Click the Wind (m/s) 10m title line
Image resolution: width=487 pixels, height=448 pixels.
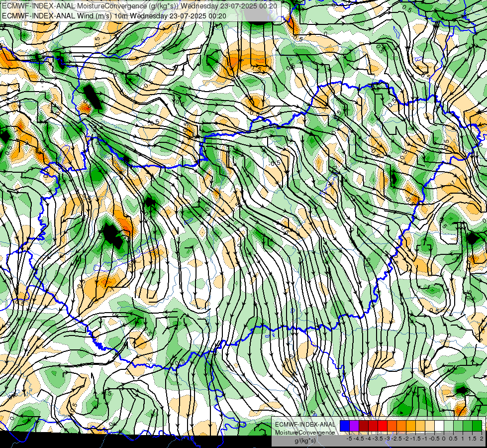click(114, 15)
